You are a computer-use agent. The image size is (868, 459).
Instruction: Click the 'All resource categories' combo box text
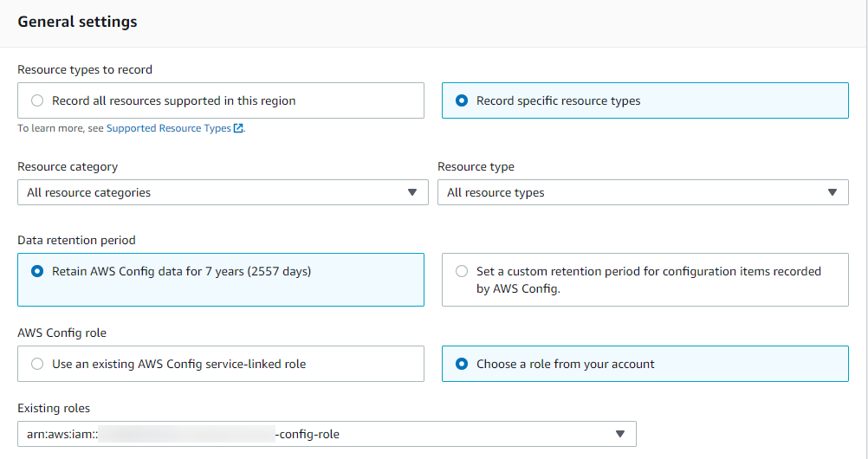(x=89, y=192)
